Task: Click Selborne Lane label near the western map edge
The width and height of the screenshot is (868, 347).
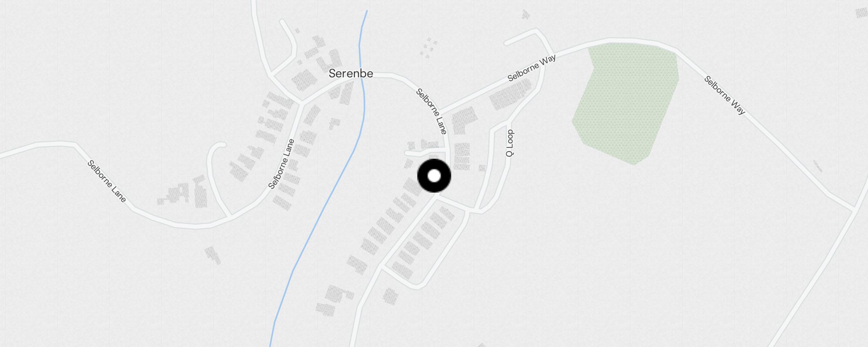Action: click(107, 181)
